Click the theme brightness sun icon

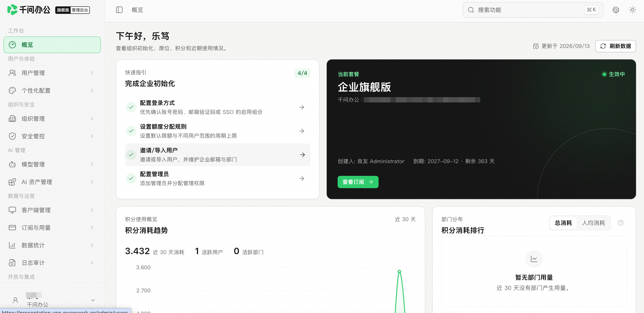pos(632,10)
